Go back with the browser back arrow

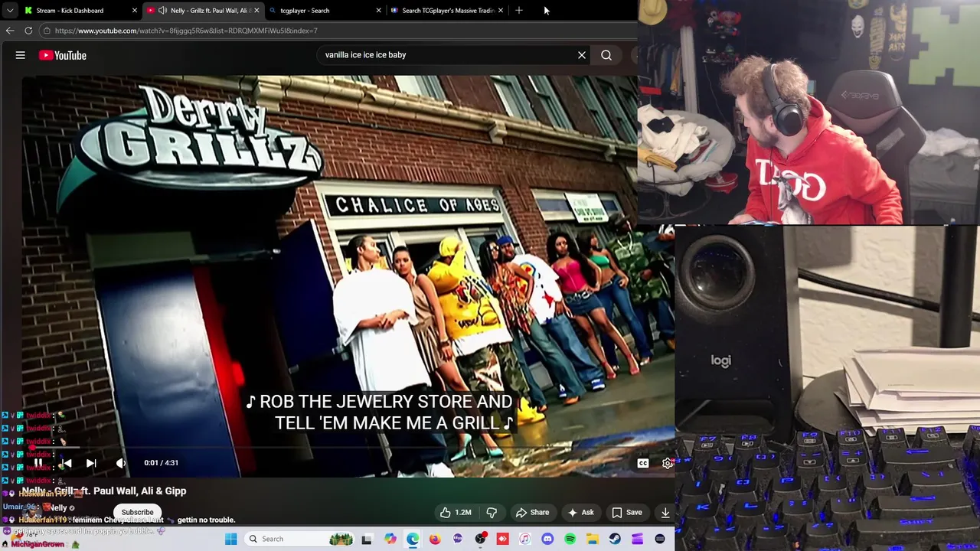10,31
